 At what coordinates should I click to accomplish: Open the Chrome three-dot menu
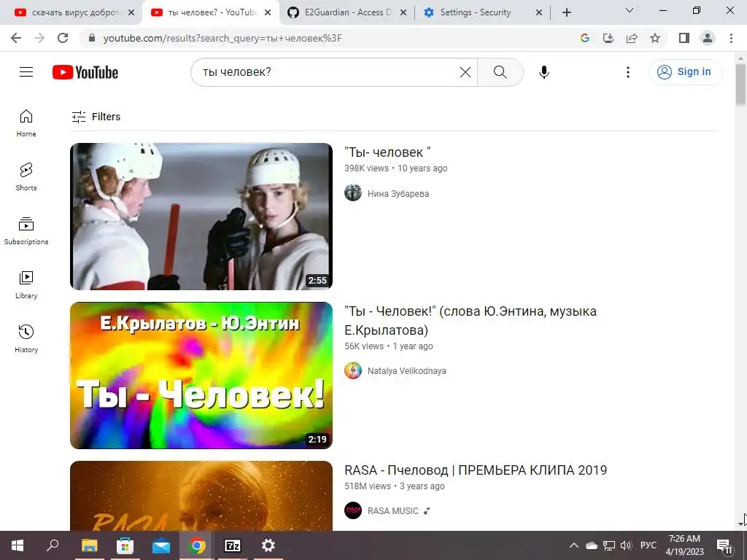tap(731, 38)
